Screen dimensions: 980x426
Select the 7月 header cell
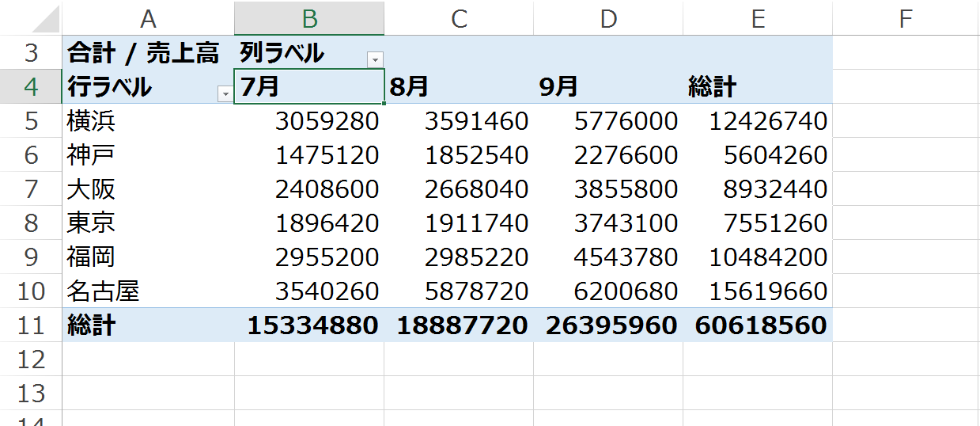(309, 87)
